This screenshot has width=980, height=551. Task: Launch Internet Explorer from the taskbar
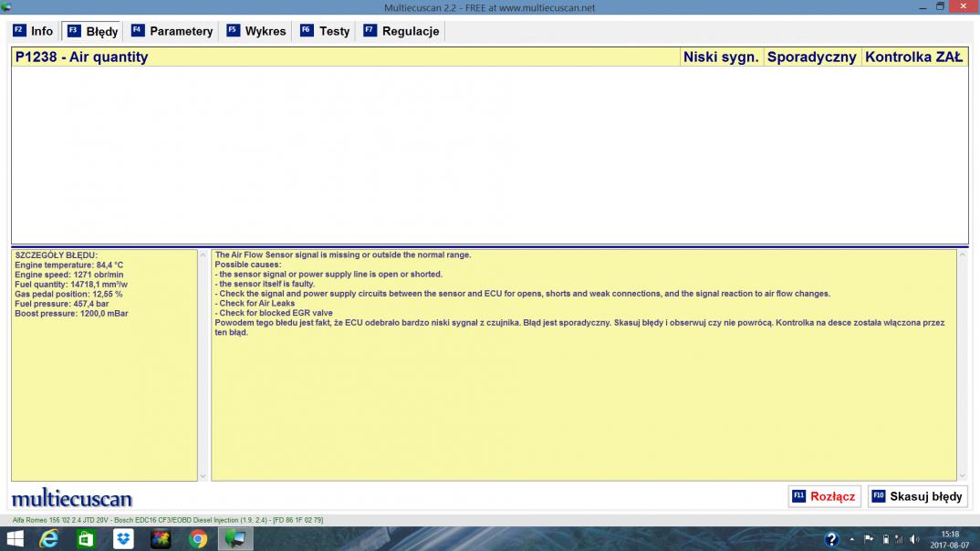tap(48, 538)
